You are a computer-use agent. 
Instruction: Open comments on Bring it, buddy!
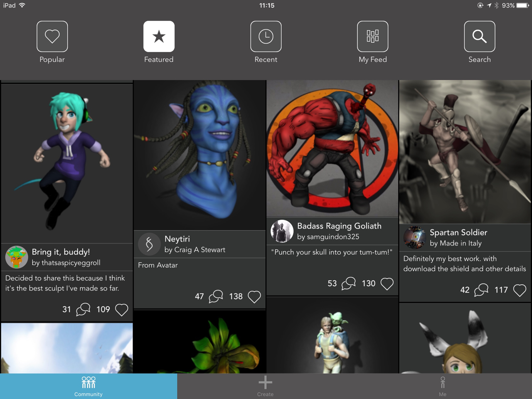(83, 309)
